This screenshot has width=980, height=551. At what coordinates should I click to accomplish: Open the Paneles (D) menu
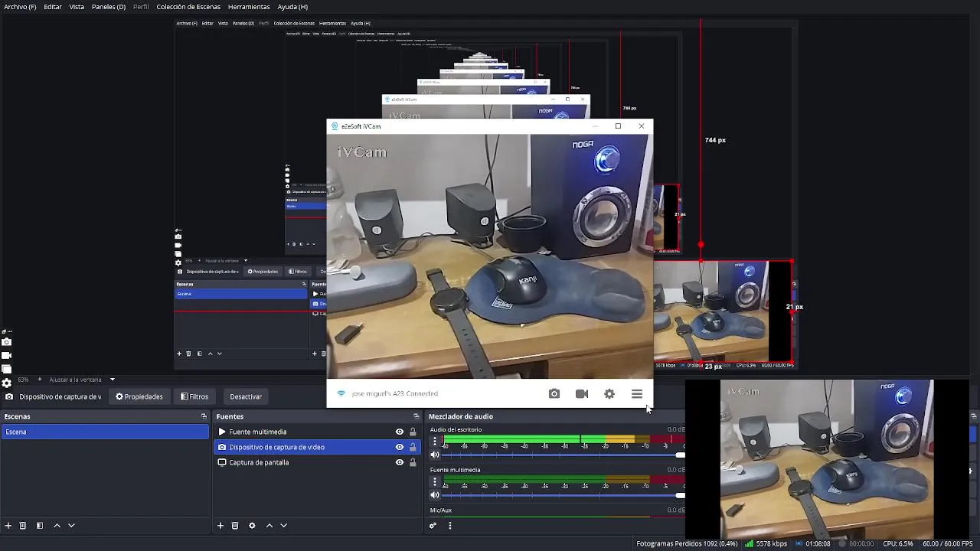(x=109, y=7)
